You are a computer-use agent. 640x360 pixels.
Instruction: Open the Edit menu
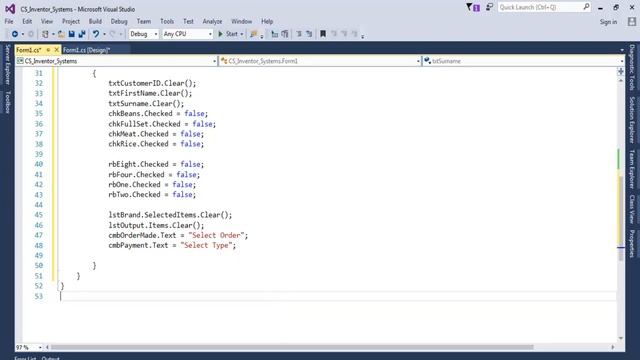pyautogui.click(x=27, y=21)
